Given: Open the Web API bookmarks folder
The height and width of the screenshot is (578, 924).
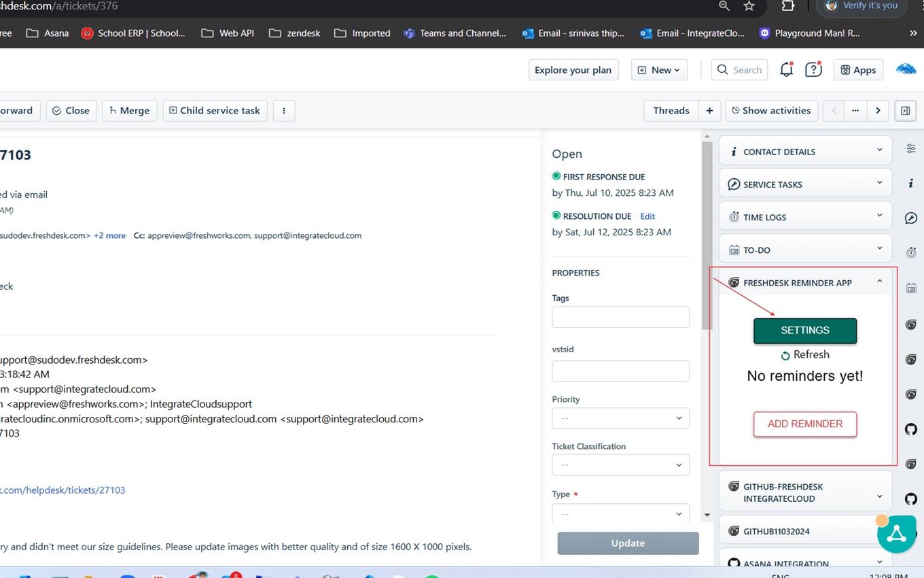Looking at the screenshot, I should pos(229,33).
